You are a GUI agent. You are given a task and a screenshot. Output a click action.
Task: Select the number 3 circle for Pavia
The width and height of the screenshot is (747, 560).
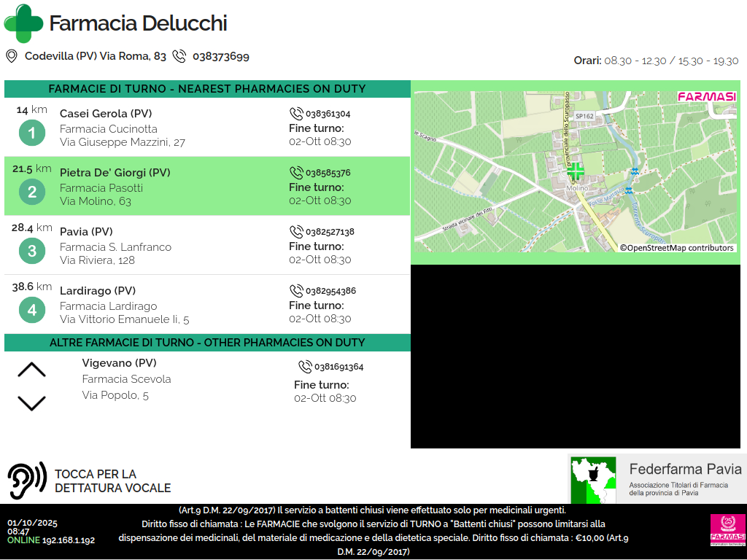tap(31, 252)
